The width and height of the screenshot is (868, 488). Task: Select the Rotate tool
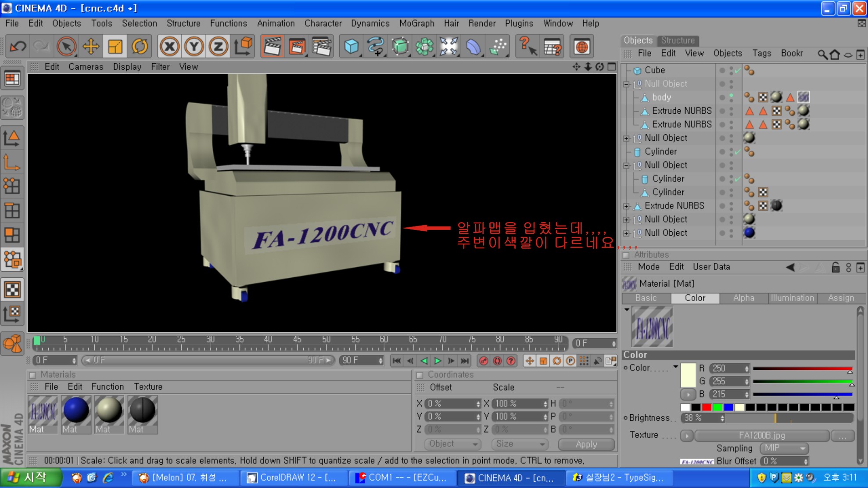(x=140, y=47)
